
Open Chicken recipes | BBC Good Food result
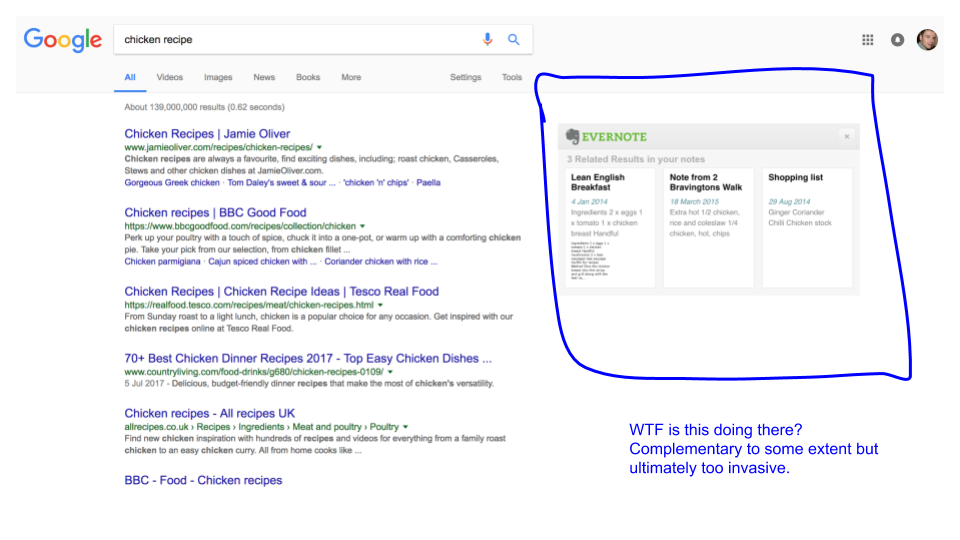[216, 212]
